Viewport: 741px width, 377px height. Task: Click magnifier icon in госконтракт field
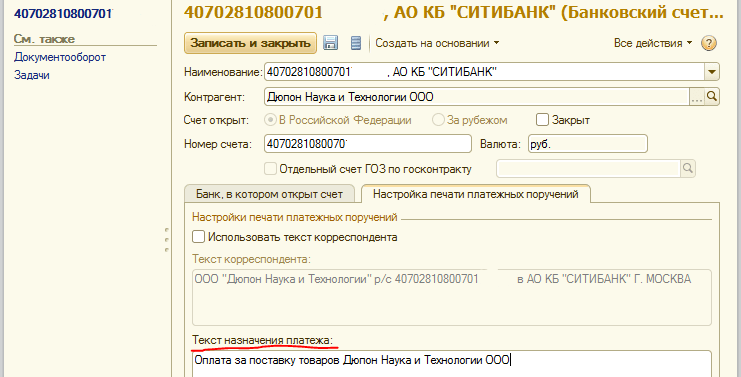(688, 168)
